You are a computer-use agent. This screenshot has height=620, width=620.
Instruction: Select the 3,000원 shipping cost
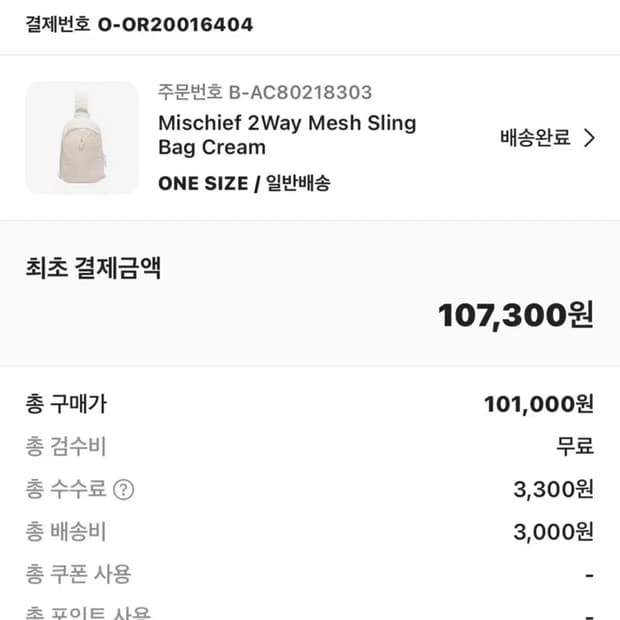(553, 532)
